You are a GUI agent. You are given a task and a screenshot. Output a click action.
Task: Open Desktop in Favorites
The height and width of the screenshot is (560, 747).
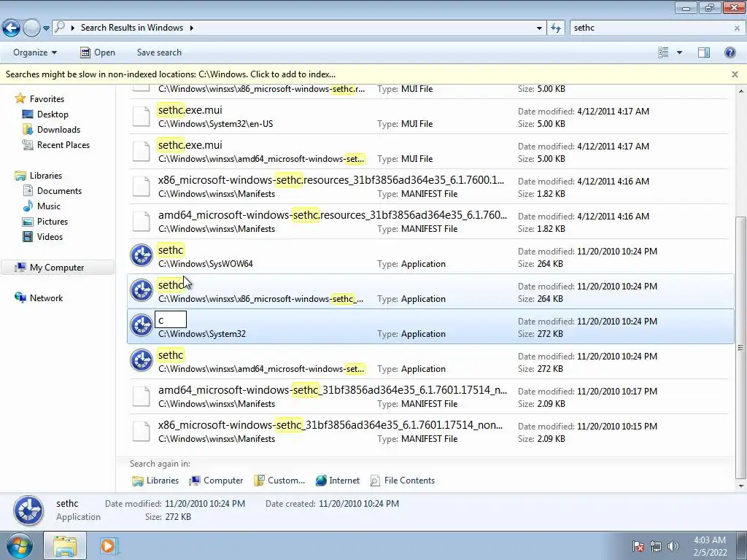click(x=53, y=114)
